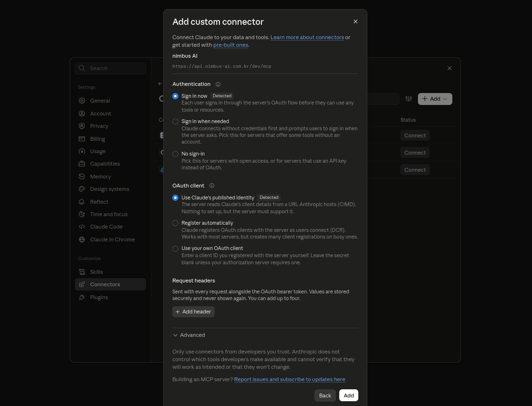
Task: Click the Back button in dialog
Action: click(x=325, y=396)
